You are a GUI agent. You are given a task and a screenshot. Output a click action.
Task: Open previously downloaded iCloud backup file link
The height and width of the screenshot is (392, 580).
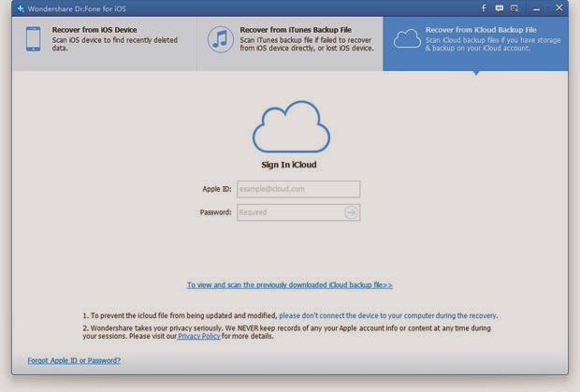290,285
